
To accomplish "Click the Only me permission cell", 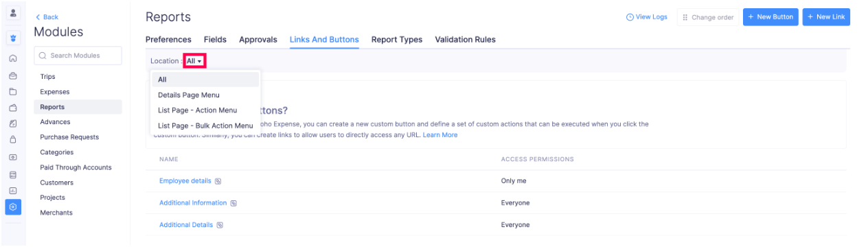I will click(x=515, y=181).
